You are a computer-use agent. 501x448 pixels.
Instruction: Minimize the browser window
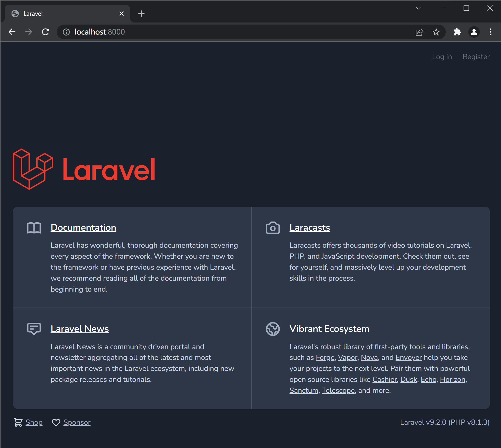(442, 8)
